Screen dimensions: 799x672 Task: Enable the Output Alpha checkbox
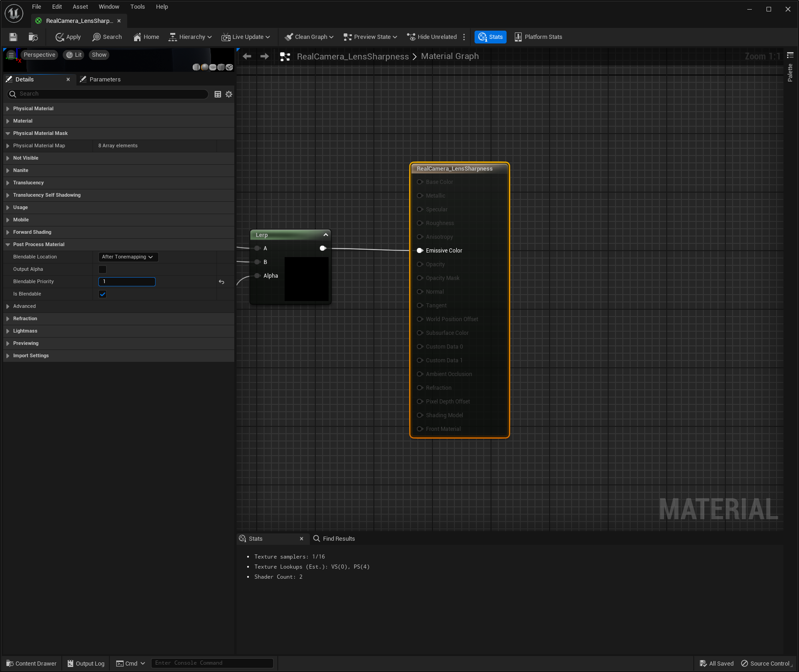click(103, 269)
